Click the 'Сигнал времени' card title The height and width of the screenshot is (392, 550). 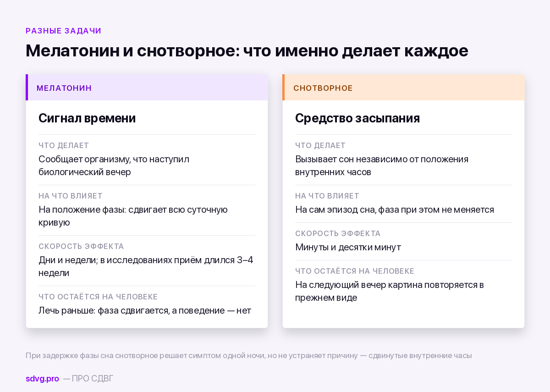pos(87,118)
